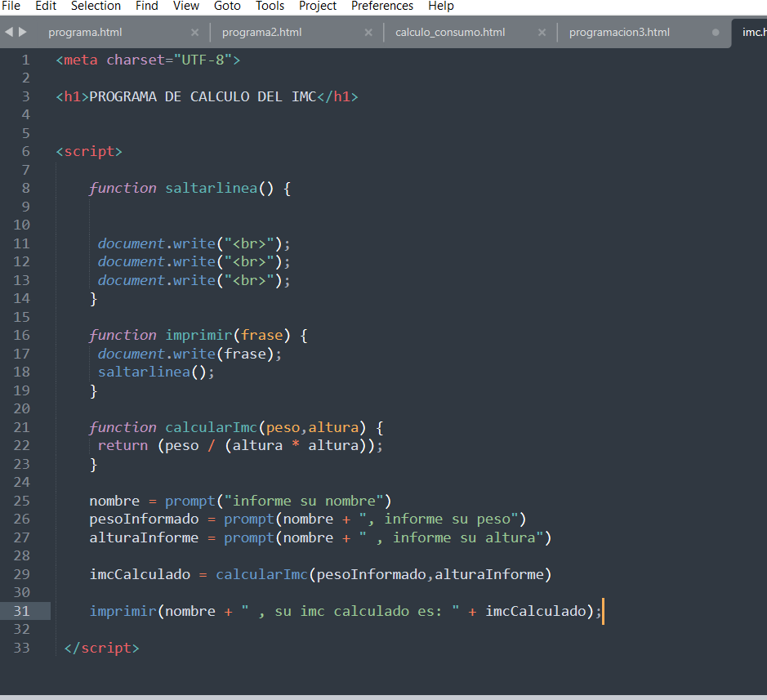Click closing brace on line 14
767x700 pixels.
click(93, 299)
